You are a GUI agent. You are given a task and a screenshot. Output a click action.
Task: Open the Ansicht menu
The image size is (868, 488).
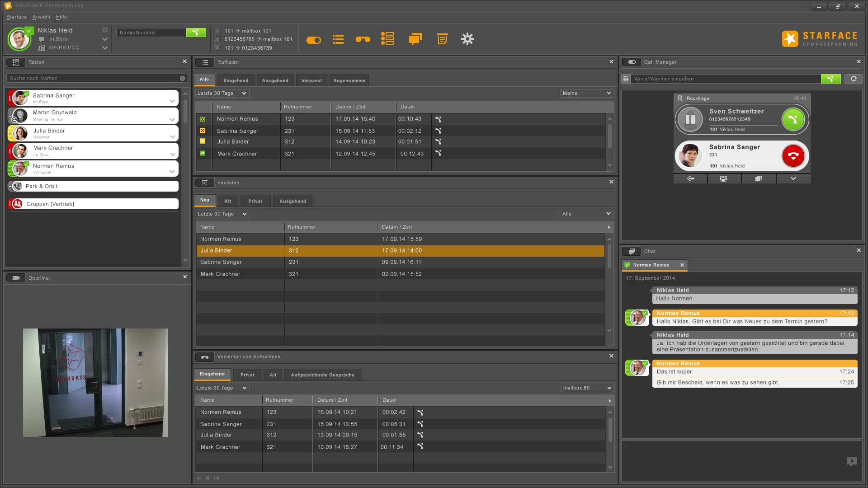41,17
